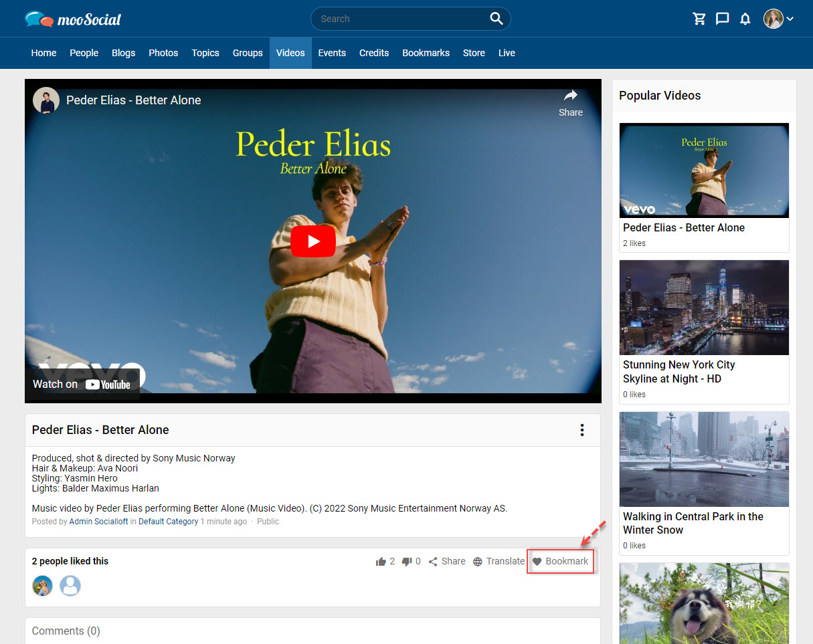Click the thumbs up like icon
Image resolution: width=813 pixels, height=644 pixels.
point(381,562)
